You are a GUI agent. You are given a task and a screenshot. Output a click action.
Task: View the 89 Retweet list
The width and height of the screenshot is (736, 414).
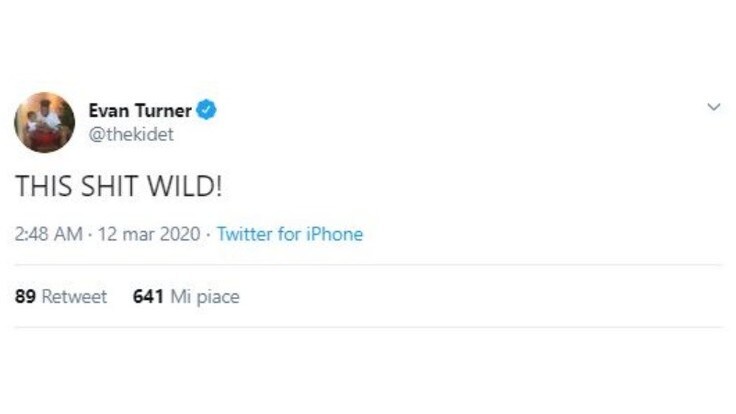tap(61, 297)
